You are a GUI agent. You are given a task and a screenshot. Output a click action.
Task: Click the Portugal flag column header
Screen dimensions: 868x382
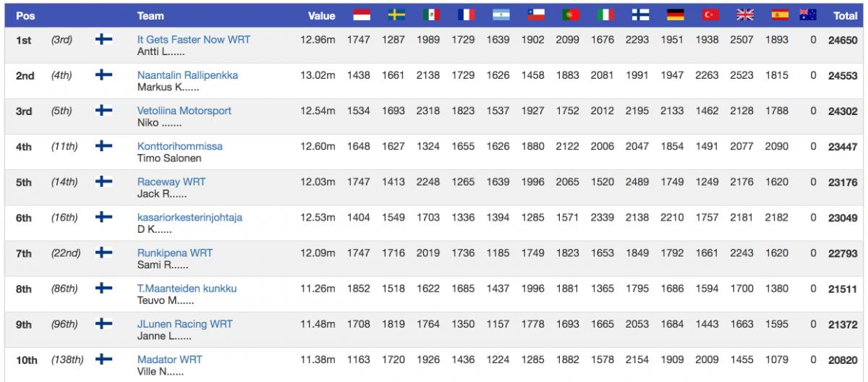coord(570,14)
